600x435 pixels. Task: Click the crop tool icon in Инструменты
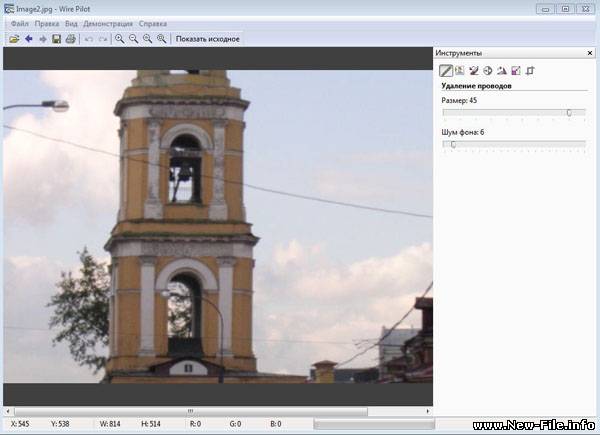[530, 70]
